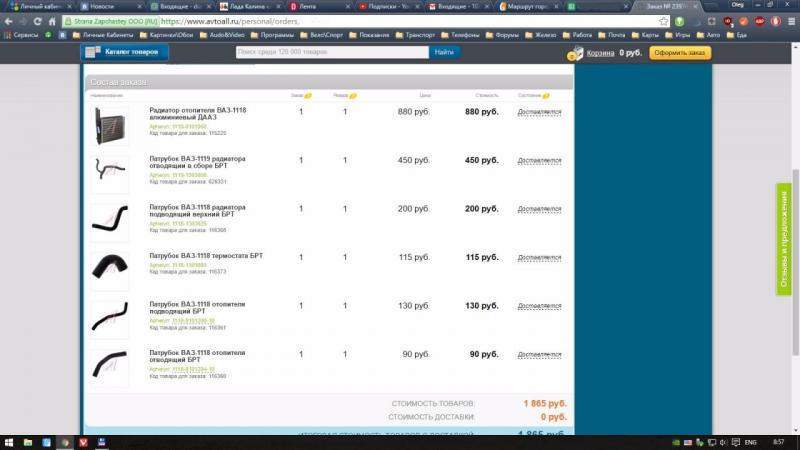The height and width of the screenshot is (450, 800).
Task: Click Оформить заказ button
Action: point(680,53)
